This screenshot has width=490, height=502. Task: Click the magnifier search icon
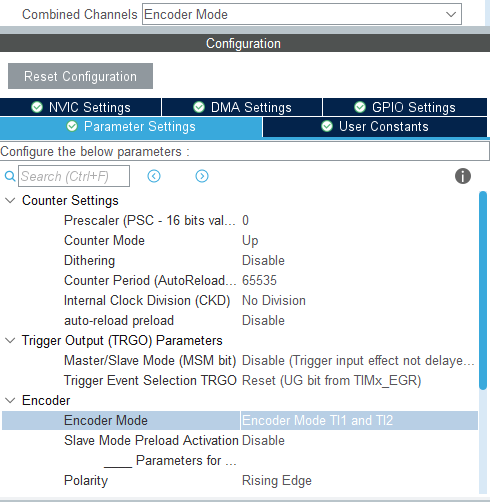10,176
